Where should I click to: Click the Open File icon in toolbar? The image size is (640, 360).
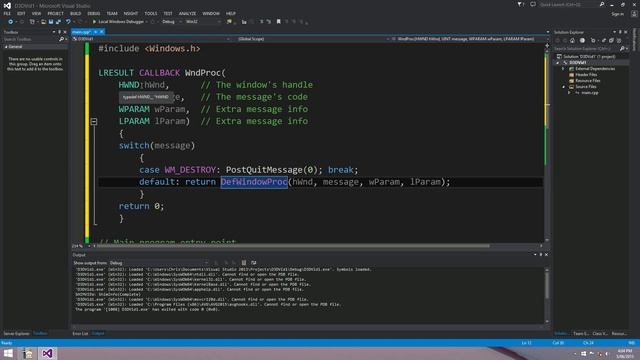coord(43,22)
